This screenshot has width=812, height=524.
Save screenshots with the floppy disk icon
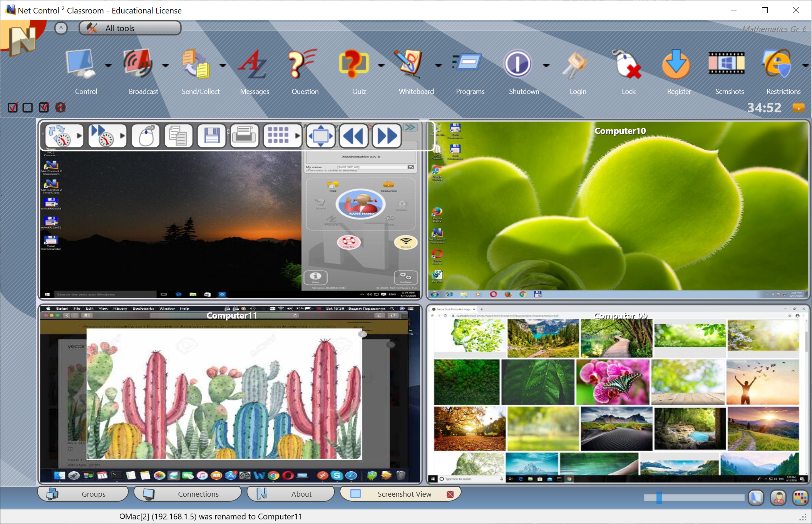[211, 136]
